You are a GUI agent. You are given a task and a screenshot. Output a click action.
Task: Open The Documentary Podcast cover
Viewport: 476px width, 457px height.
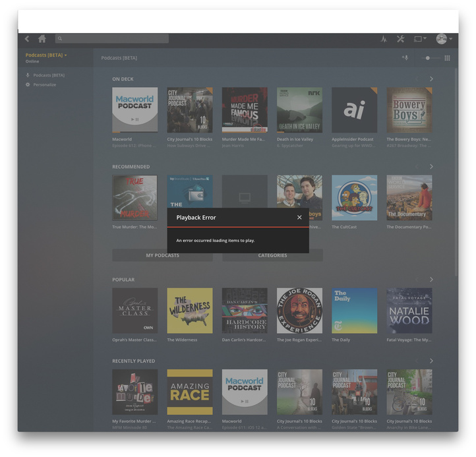click(x=409, y=197)
